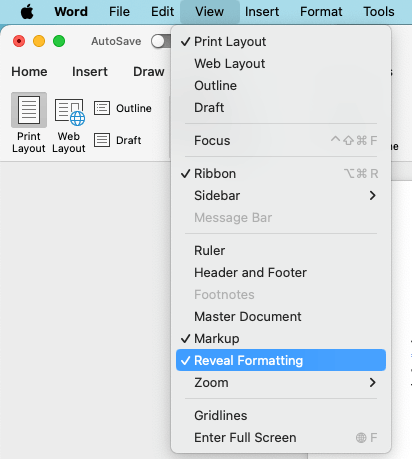Image resolution: width=412 pixels, height=459 pixels.
Task: Toggle the Markup checkmark item
Action: pyautogui.click(x=281, y=338)
